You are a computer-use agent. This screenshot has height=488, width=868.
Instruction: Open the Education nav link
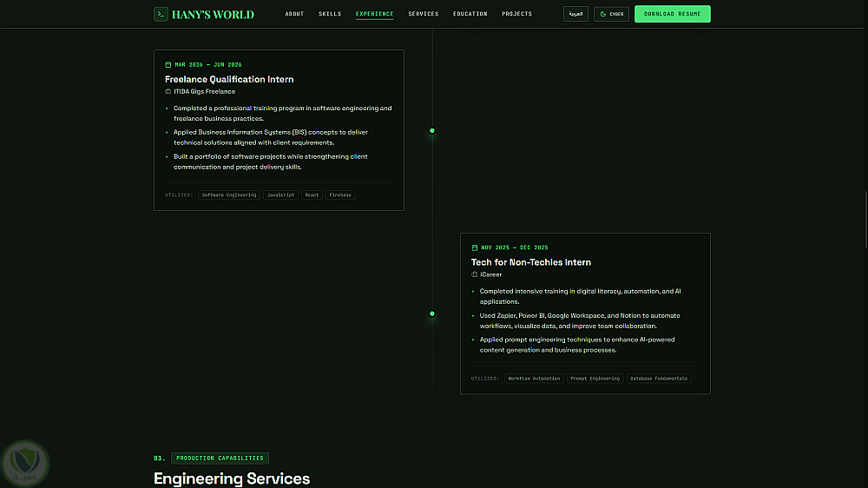tap(470, 14)
